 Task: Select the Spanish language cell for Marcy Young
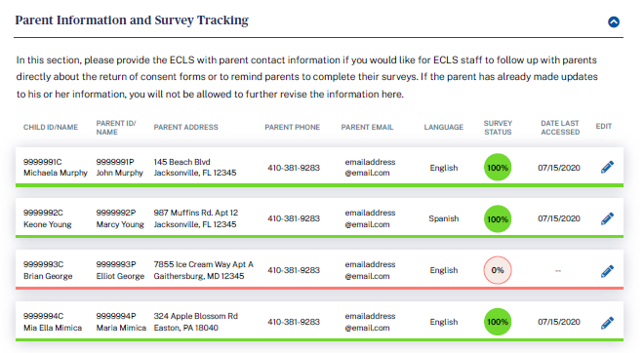click(x=444, y=218)
